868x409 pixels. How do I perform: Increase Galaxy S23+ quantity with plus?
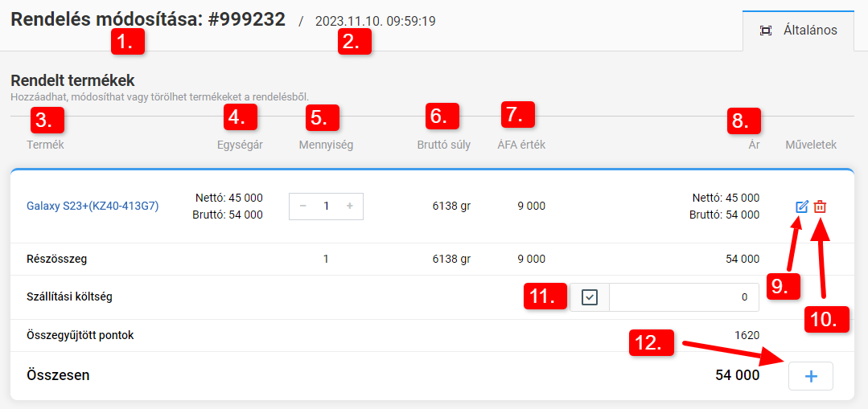[x=350, y=207]
